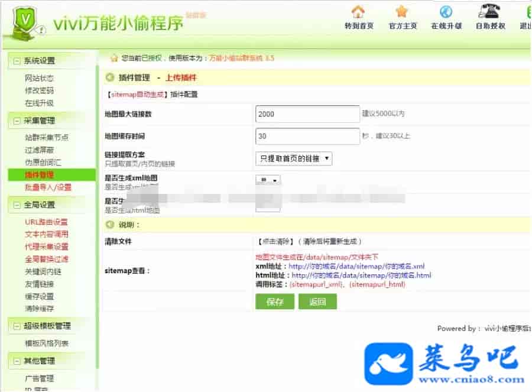Open 站群采集节点 in the sidebar
532x392 pixels.
click(x=46, y=137)
